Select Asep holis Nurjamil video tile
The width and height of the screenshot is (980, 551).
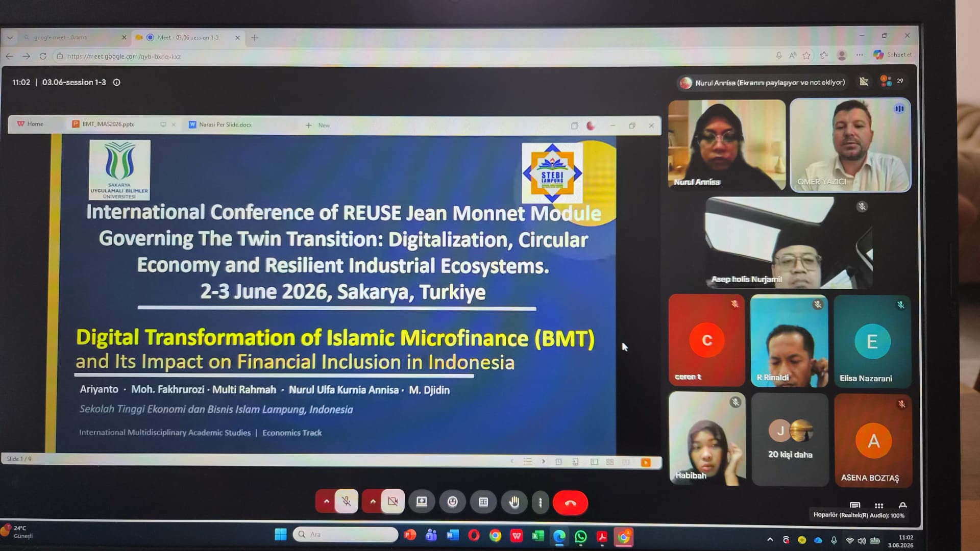click(789, 243)
